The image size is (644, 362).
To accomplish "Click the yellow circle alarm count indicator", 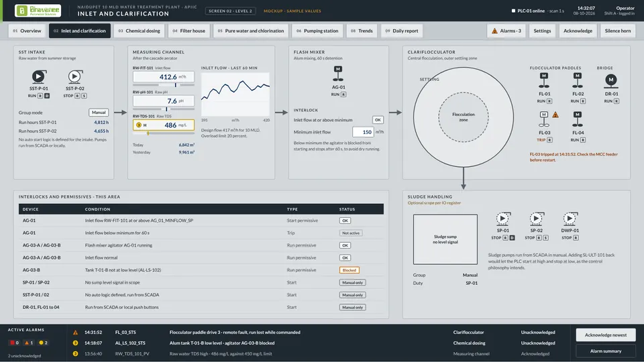I will [43, 343].
